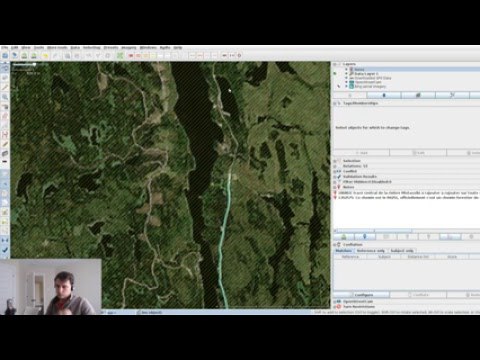Toggle visibility of Bing aerial imagery layer

[x=346, y=86]
